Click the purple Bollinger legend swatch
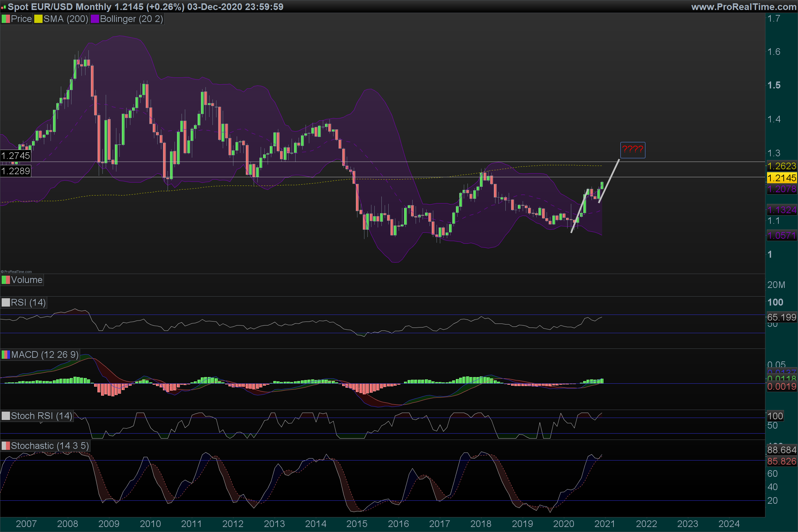 pyautogui.click(x=95, y=19)
